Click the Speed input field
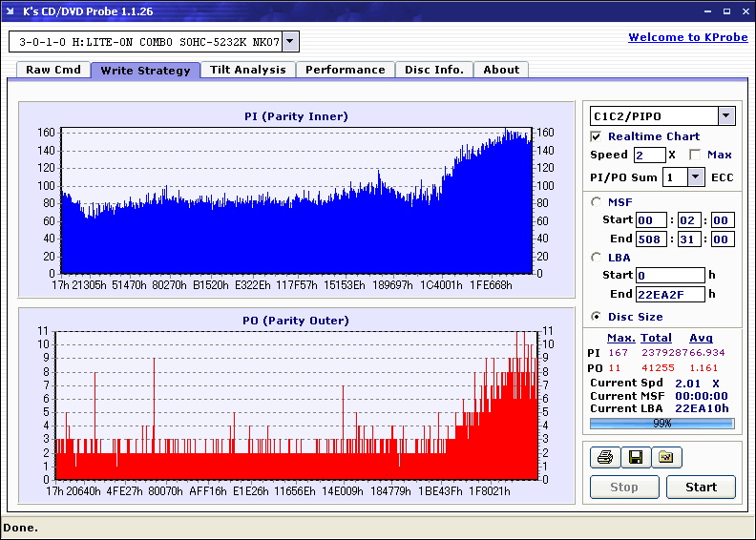Image resolution: width=756 pixels, height=540 pixels. [649, 155]
